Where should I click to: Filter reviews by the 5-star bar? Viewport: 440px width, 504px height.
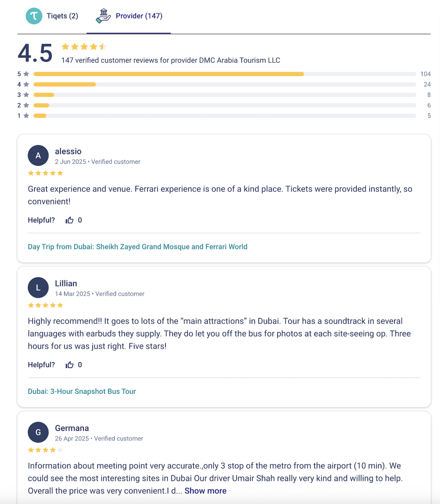(225, 74)
